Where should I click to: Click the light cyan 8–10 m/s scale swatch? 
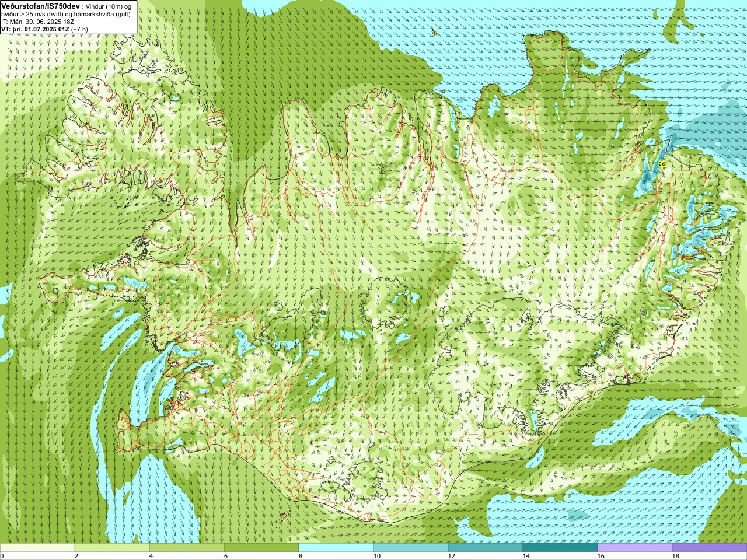pos(336,548)
